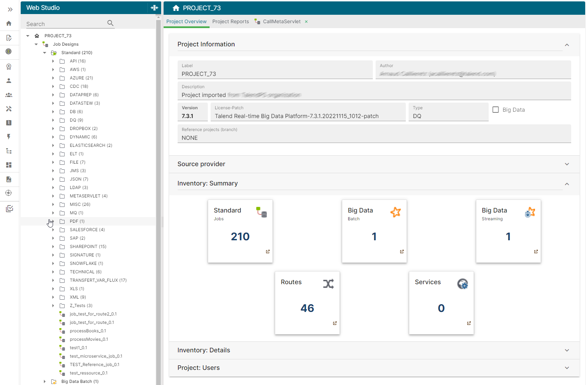Close the CallMetaServlet tab
This screenshot has width=588, height=385.
tap(306, 22)
